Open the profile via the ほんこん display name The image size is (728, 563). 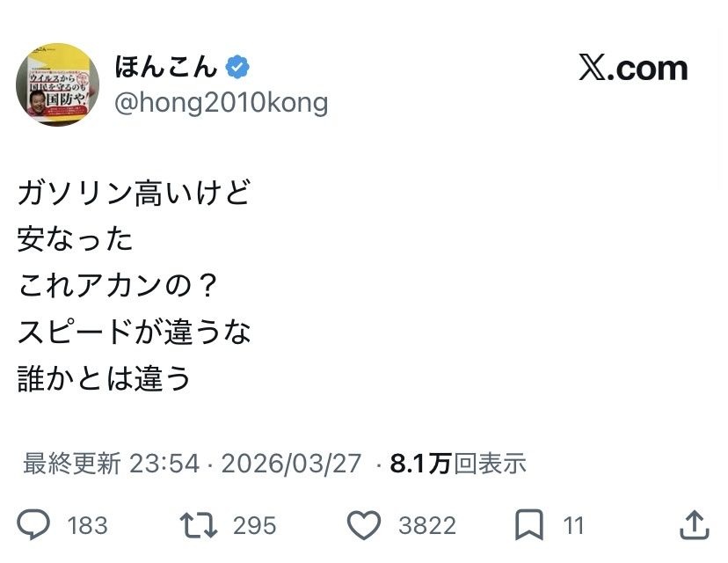[167, 67]
